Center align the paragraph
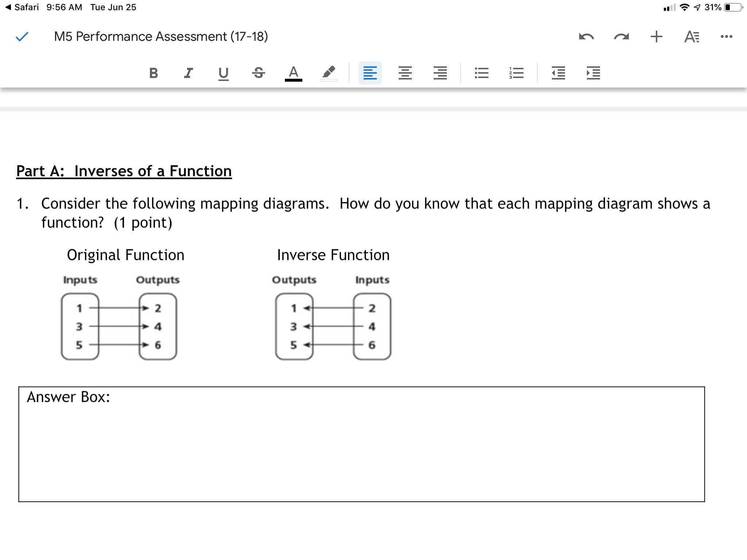Screen dimensions: 747x560 click(405, 73)
